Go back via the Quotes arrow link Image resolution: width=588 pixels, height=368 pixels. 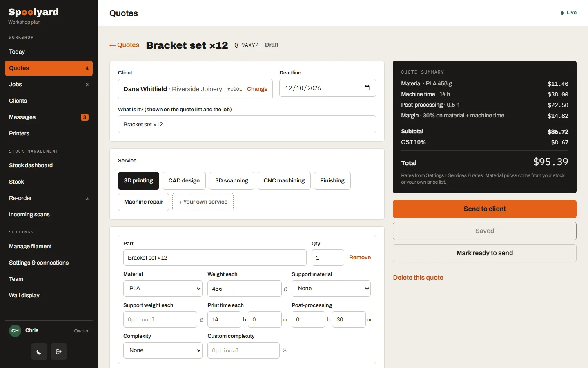click(124, 45)
